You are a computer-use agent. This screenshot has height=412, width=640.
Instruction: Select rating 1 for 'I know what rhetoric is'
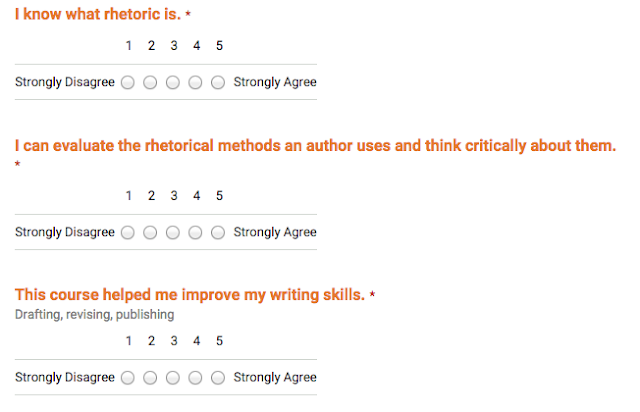pos(128,82)
